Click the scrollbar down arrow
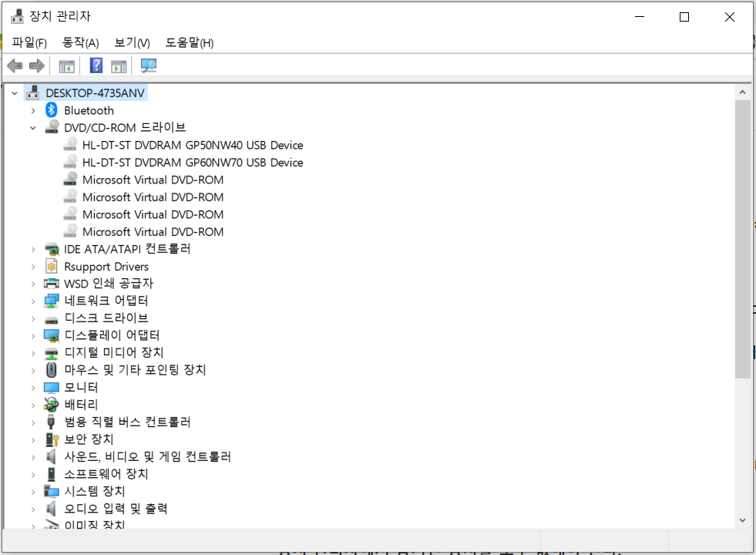756x555 pixels. coord(742,520)
